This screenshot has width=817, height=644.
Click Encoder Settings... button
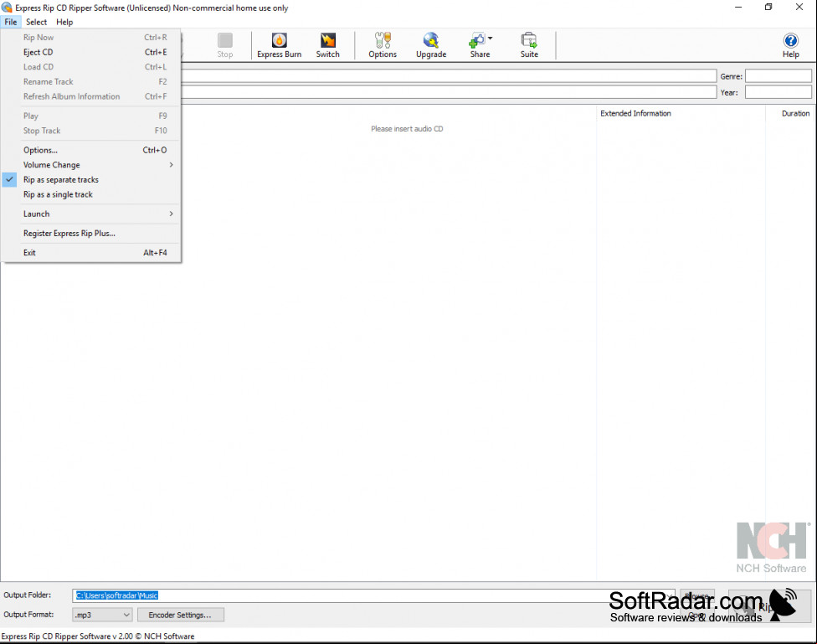tap(180, 615)
